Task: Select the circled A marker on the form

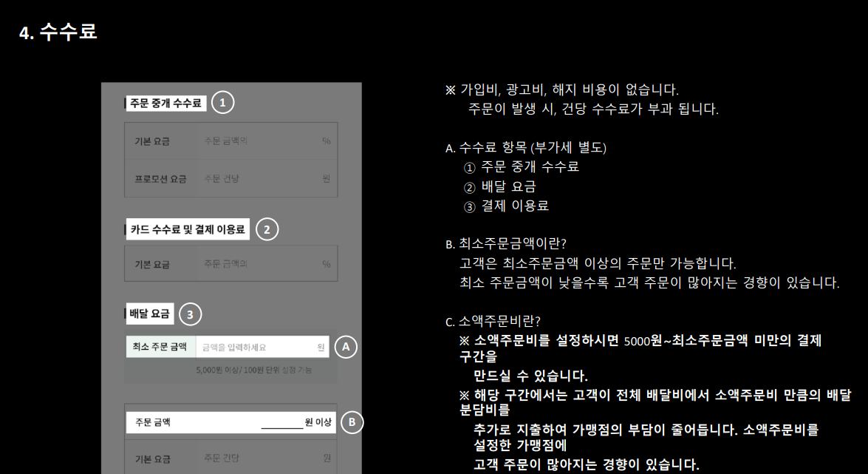Action: [344, 345]
